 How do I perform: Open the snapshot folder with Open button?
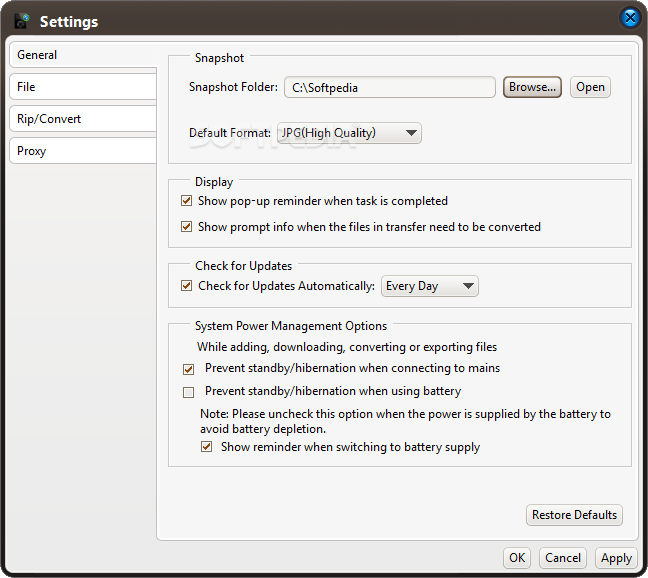(590, 87)
